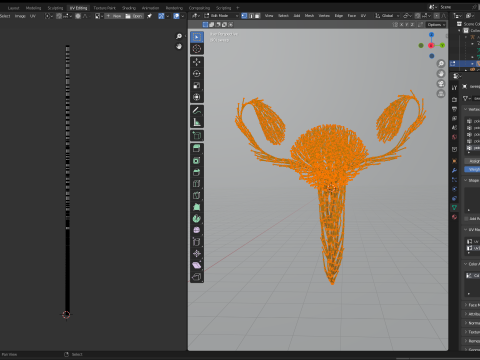480x360 pixels.
Task: Click the Open image button
Action: click(x=134, y=16)
